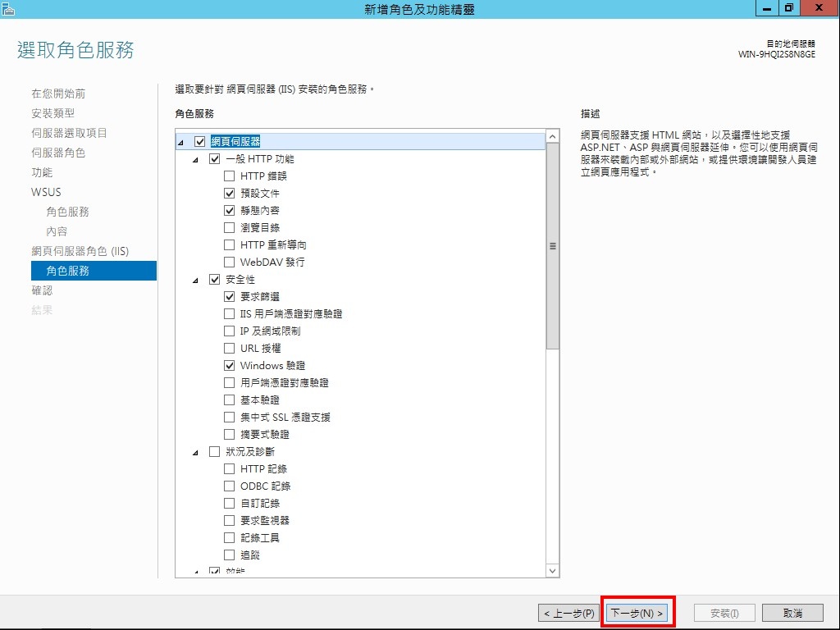Image resolution: width=840 pixels, height=630 pixels.
Task: Uncheck the 靜態內容 checkbox
Action: pos(229,210)
